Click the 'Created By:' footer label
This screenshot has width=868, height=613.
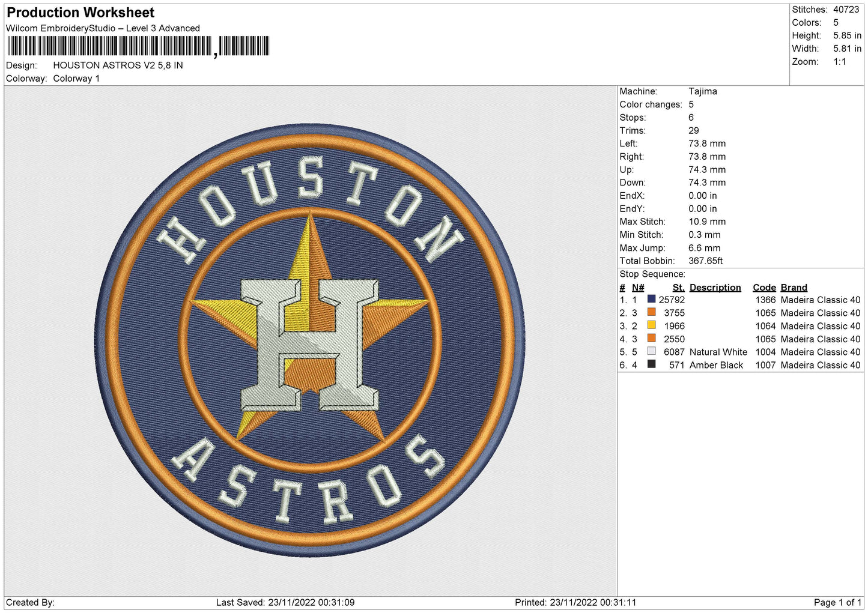click(30, 603)
